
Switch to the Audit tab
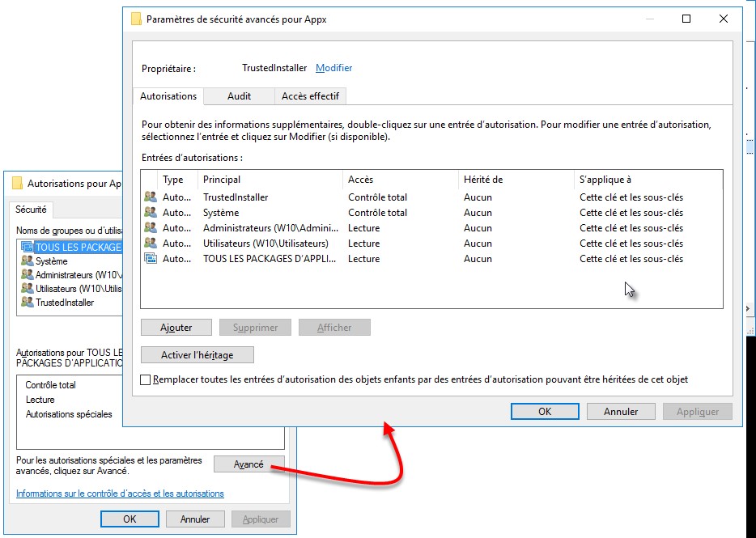coord(239,96)
